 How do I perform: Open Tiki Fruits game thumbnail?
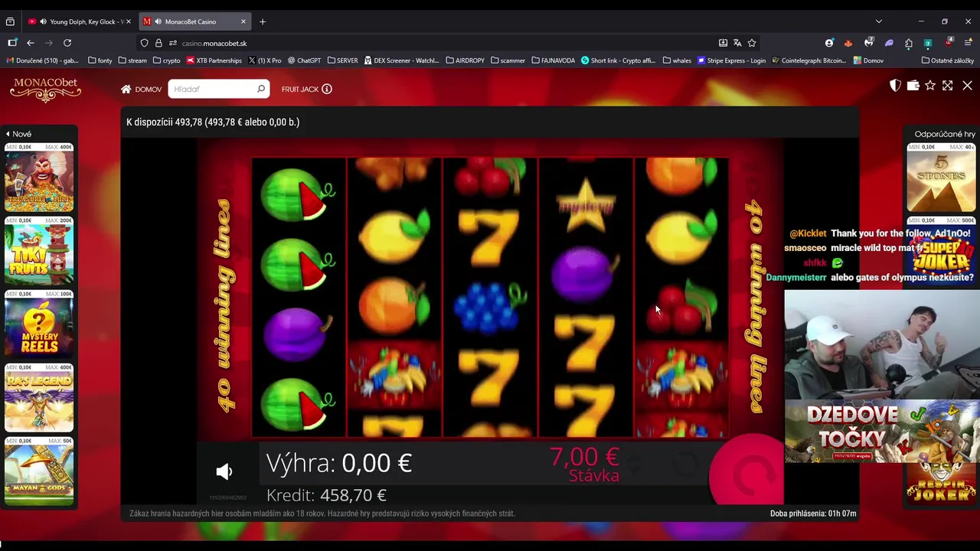(x=39, y=251)
